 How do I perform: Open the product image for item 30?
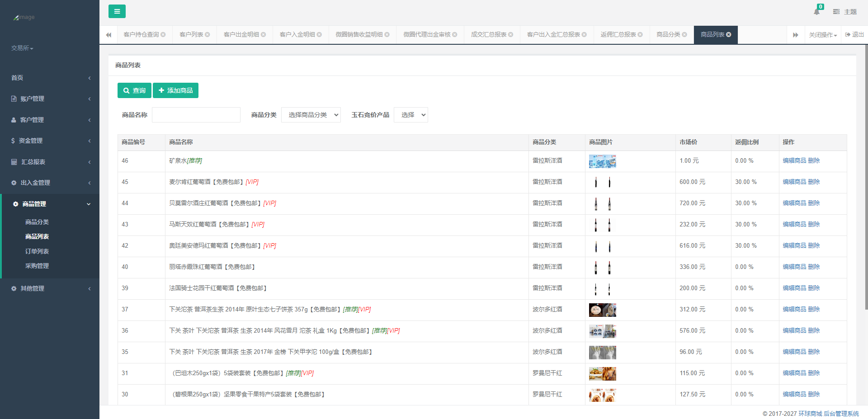pyautogui.click(x=603, y=395)
